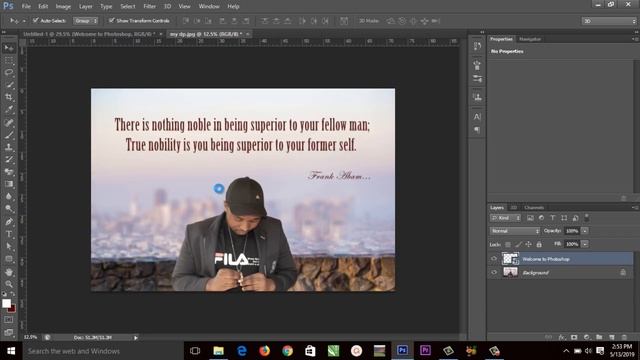Screen dimensions: 640x360
Task: Toggle lock image pixels brush icon
Action: (x=518, y=244)
